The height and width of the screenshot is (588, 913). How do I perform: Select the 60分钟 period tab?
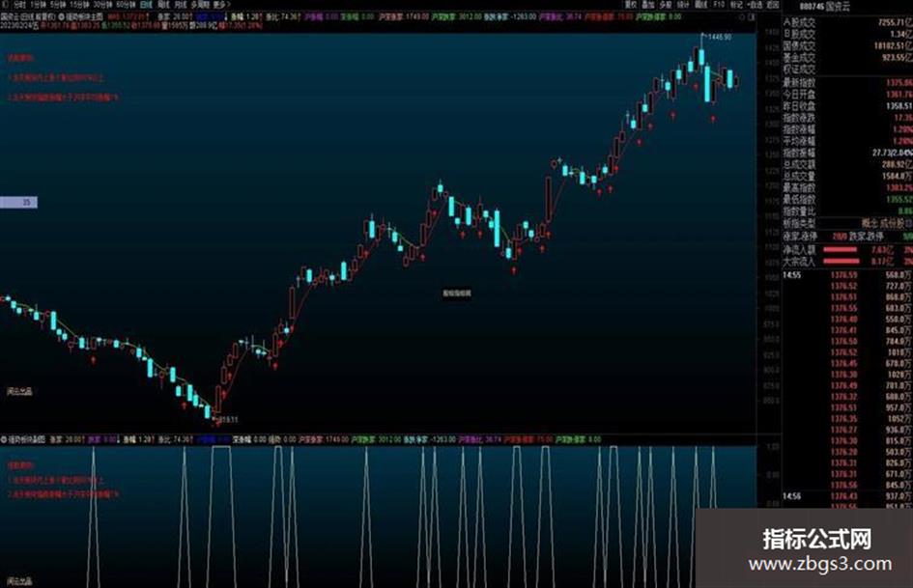pyautogui.click(x=126, y=5)
